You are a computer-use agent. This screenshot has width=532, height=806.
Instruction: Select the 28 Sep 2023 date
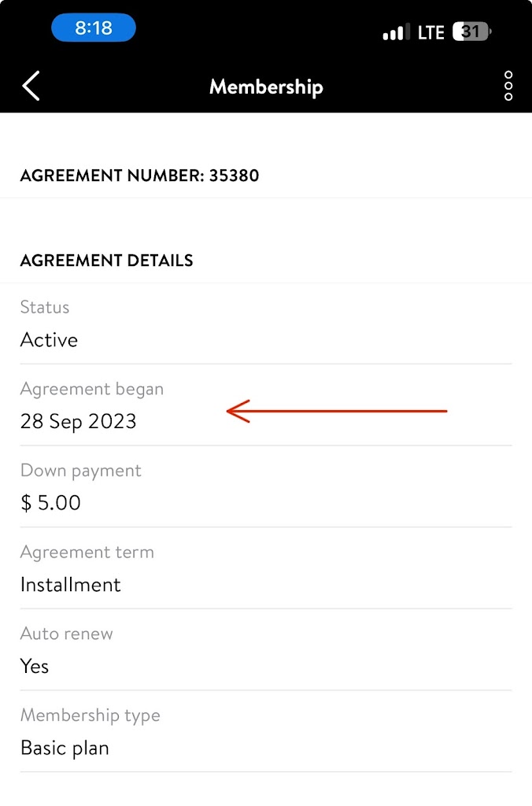78,421
